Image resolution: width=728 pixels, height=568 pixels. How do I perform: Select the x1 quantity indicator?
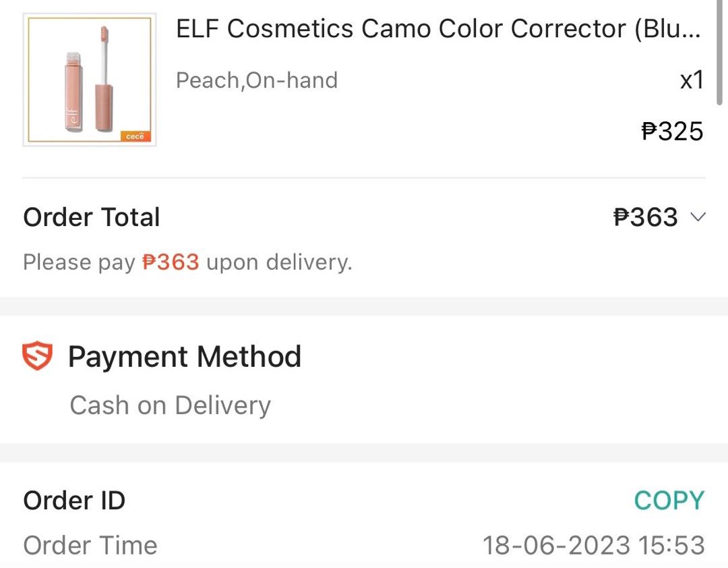click(692, 80)
